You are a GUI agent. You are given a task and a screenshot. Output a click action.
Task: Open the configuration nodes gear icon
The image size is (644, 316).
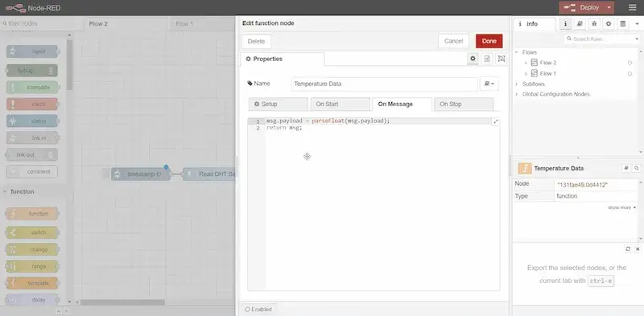point(609,24)
